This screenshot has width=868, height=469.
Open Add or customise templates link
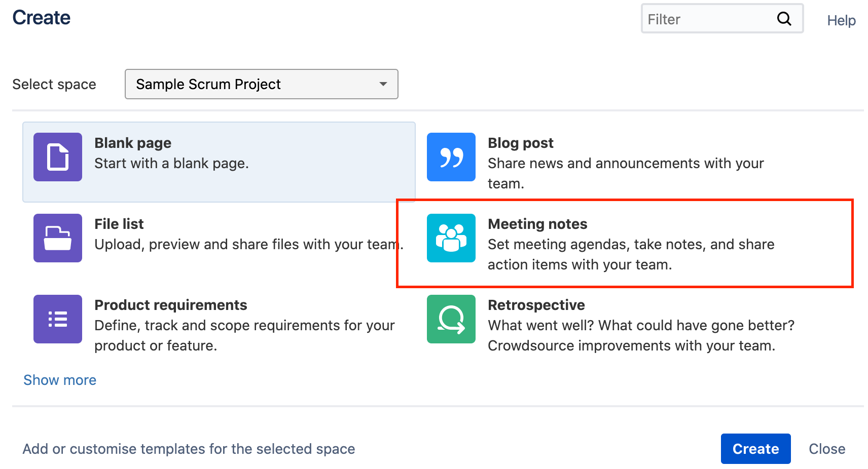[189, 449]
